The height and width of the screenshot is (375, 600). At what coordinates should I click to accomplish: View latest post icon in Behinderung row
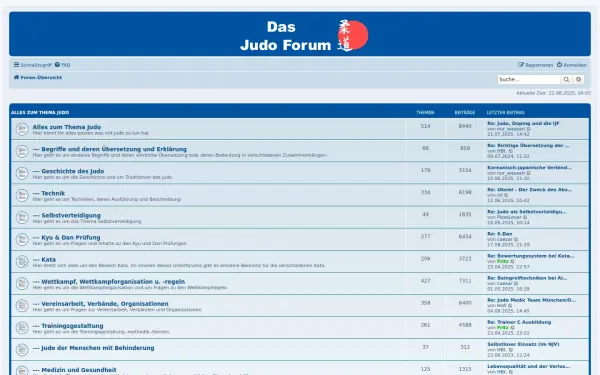pos(510,350)
